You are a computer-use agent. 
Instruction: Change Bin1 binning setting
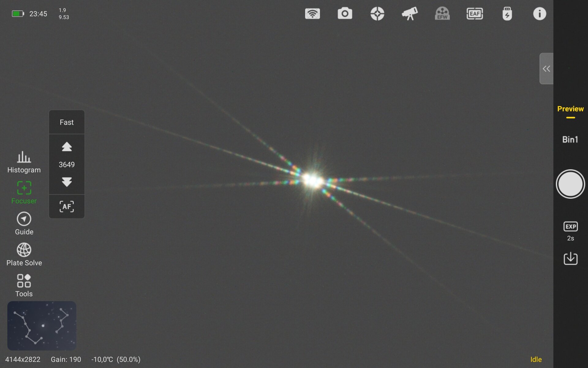570,140
